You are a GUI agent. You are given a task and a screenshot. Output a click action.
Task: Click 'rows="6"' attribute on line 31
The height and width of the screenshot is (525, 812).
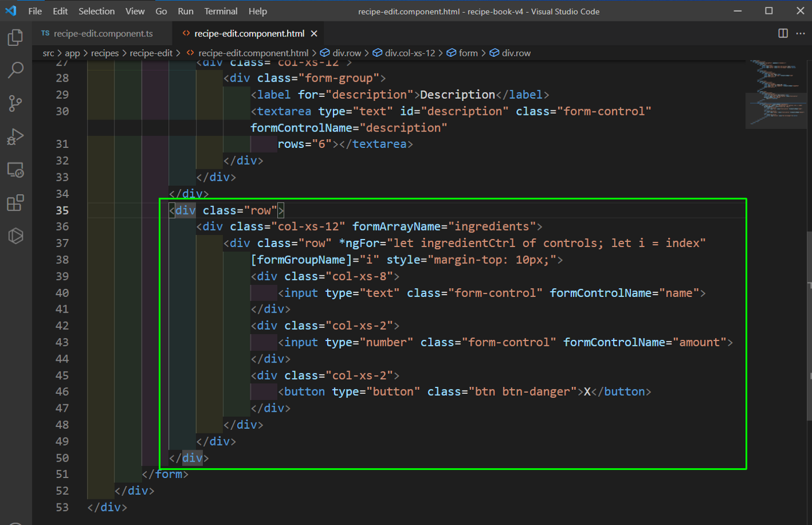tap(304, 144)
